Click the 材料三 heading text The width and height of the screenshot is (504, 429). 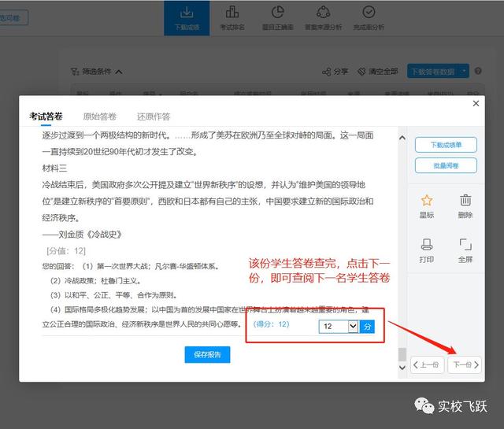click(54, 168)
